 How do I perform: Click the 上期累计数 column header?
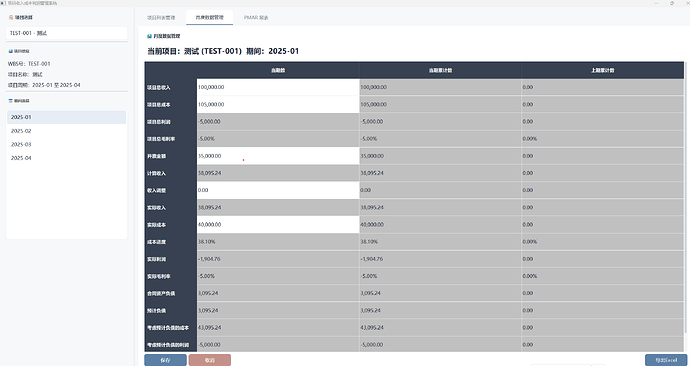603,70
